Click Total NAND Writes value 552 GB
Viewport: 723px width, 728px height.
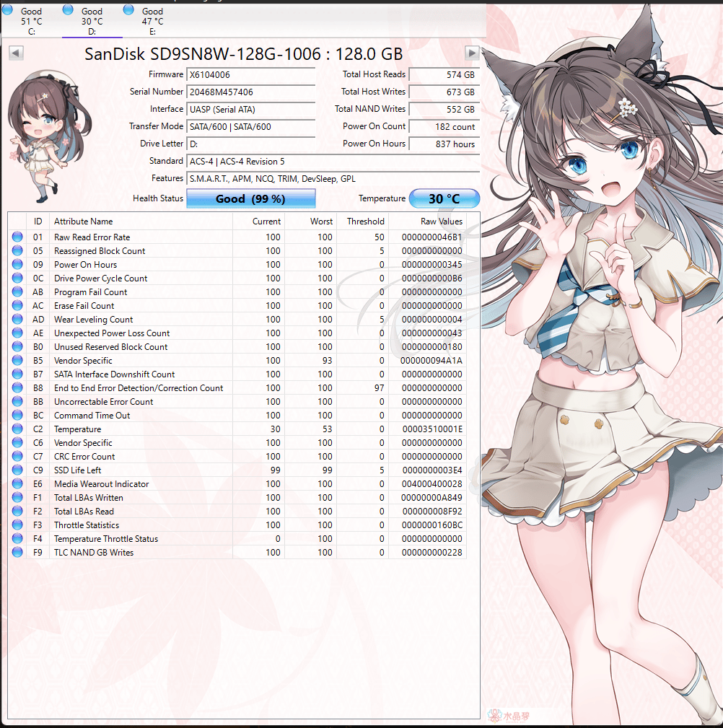point(444,110)
